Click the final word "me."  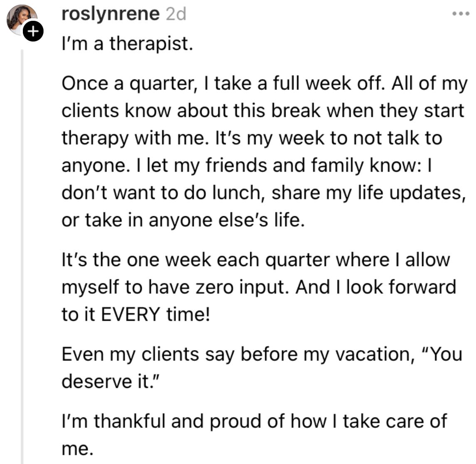[x=77, y=449]
